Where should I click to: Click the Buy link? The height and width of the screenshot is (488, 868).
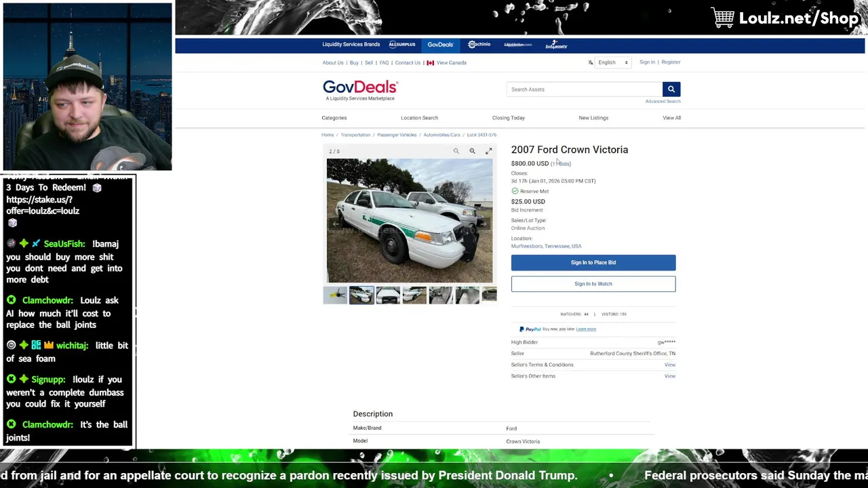tap(354, 63)
